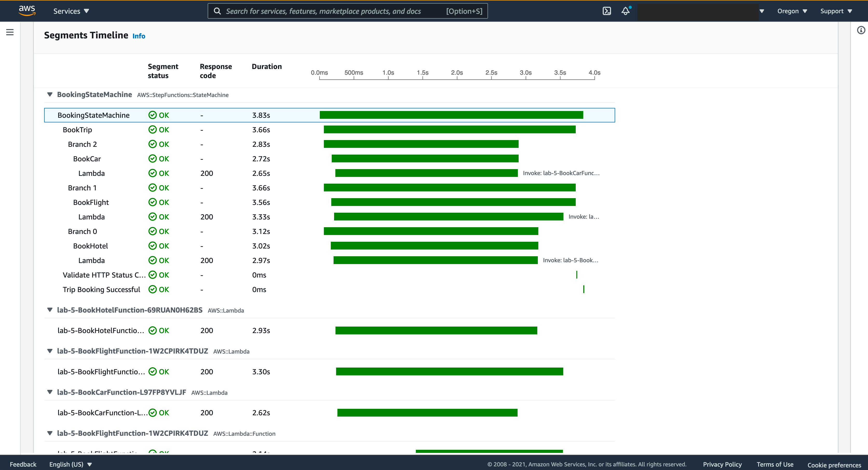
Task: Click OK status icon for Branch 2
Action: (153, 144)
